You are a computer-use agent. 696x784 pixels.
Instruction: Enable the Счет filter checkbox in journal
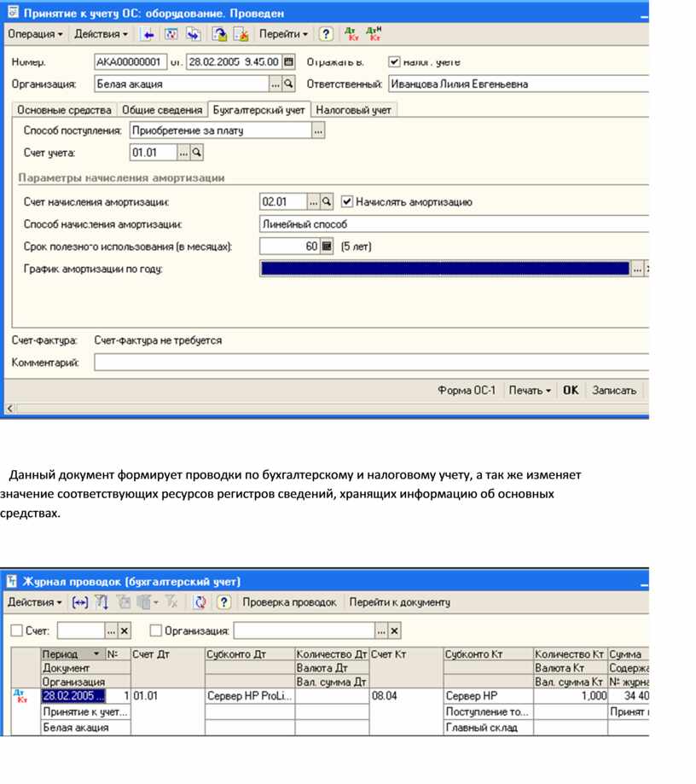click(16, 631)
